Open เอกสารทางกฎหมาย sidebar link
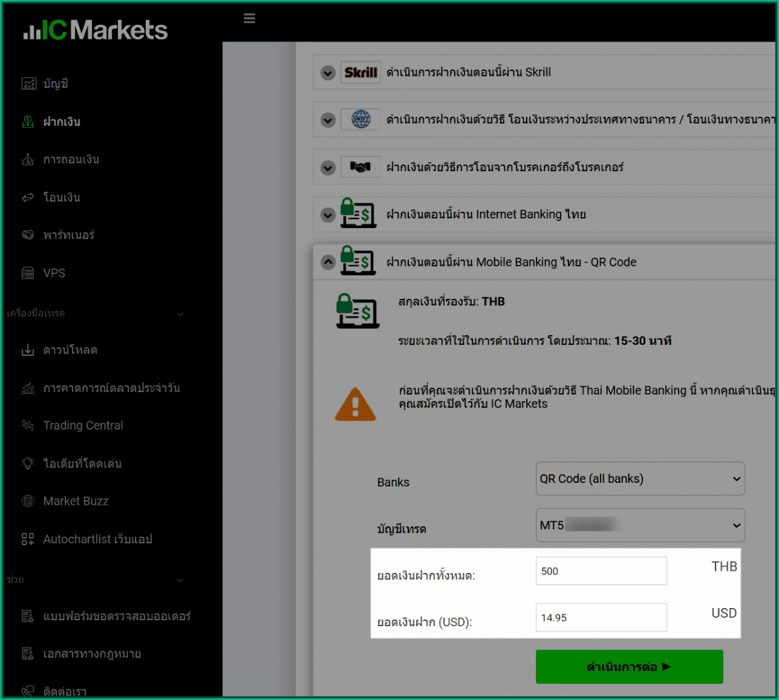Image resolution: width=779 pixels, height=700 pixels. pos(92,653)
